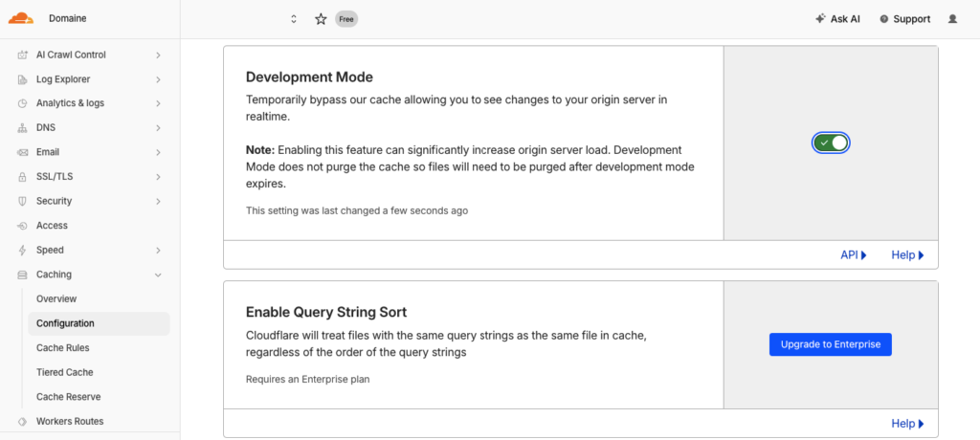
Task: Open the Support menu text
Action: coord(911,19)
